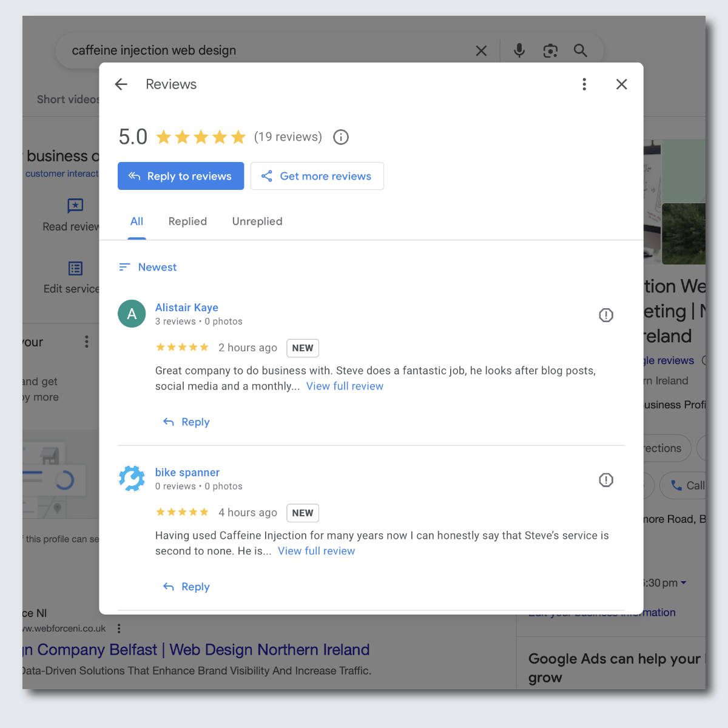The image size is (728, 728).
Task: Open Alistair Kaye's reviewer profile name
Action: (187, 308)
